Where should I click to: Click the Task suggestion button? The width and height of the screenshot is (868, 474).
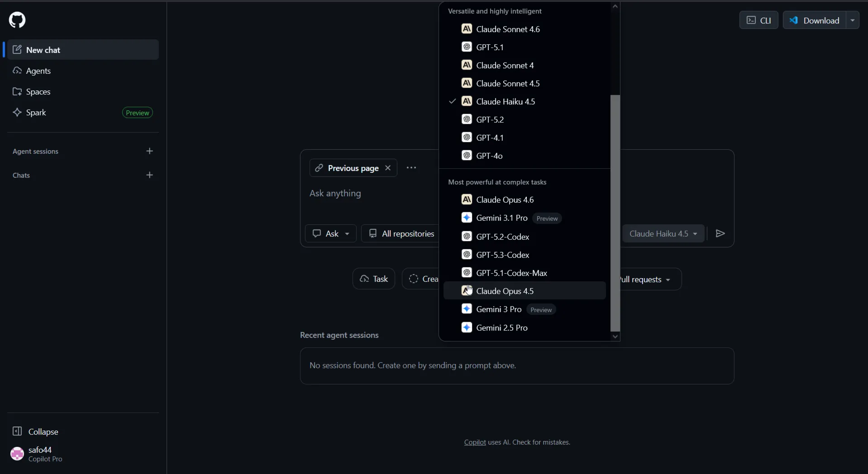374,279
